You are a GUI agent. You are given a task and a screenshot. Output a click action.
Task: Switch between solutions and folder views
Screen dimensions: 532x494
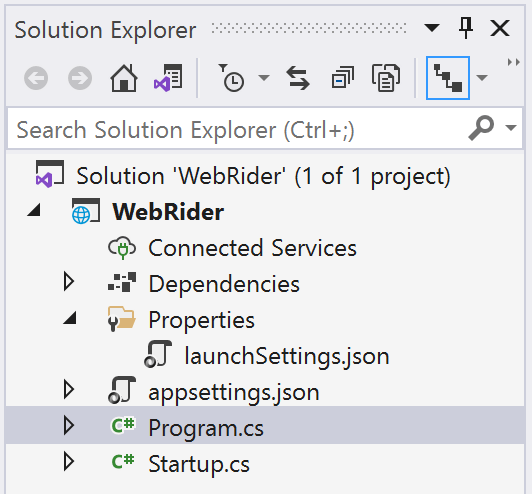coord(168,78)
